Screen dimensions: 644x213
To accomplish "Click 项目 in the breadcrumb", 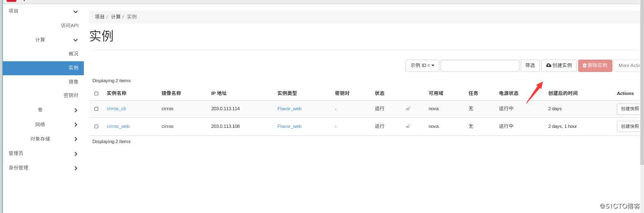I will coord(100,17).
